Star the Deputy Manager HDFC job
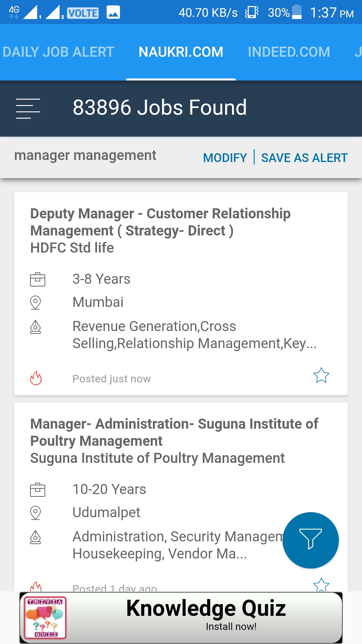Viewport: 362px width, 644px height. (321, 375)
